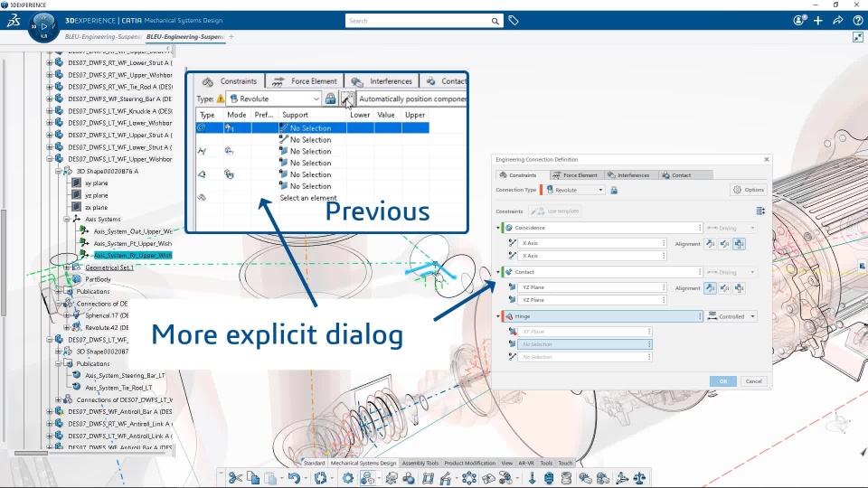Open the user profile icon in top bar

[798, 21]
